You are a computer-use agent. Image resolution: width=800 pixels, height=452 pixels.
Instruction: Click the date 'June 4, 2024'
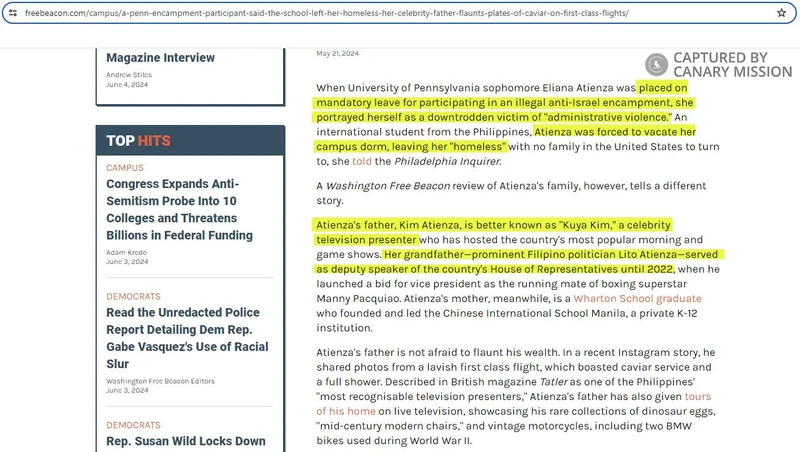pyautogui.click(x=127, y=85)
